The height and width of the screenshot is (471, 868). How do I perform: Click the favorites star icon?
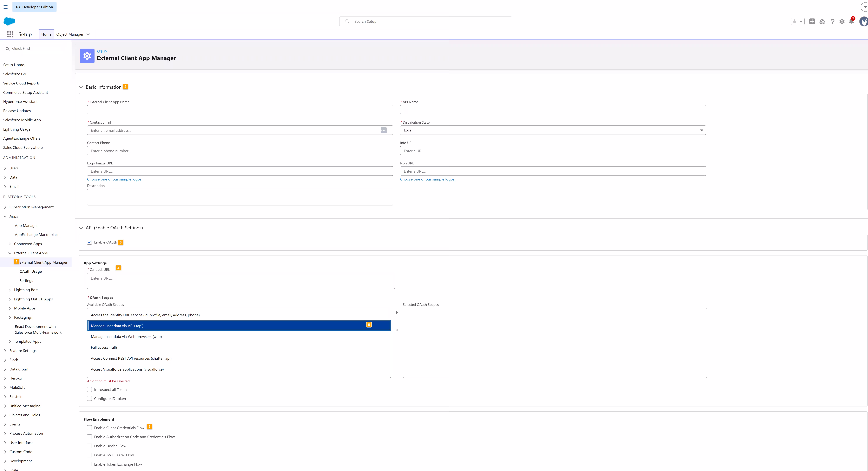pyautogui.click(x=795, y=22)
